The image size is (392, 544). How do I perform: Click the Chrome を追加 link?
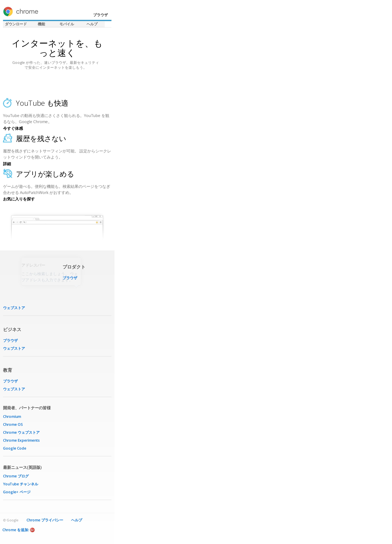pyautogui.click(x=16, y=530)
